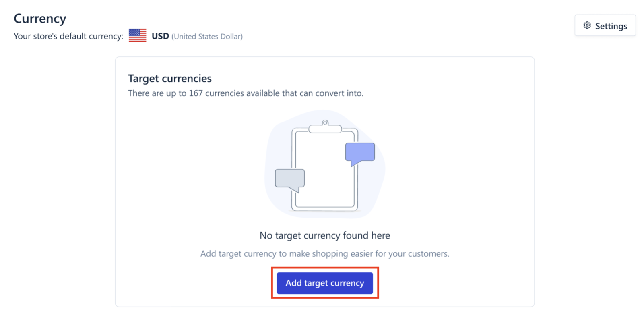This screenshot has height=330, width=644.
Task: Click the Target currencies heading
Action: click(170, 78)
